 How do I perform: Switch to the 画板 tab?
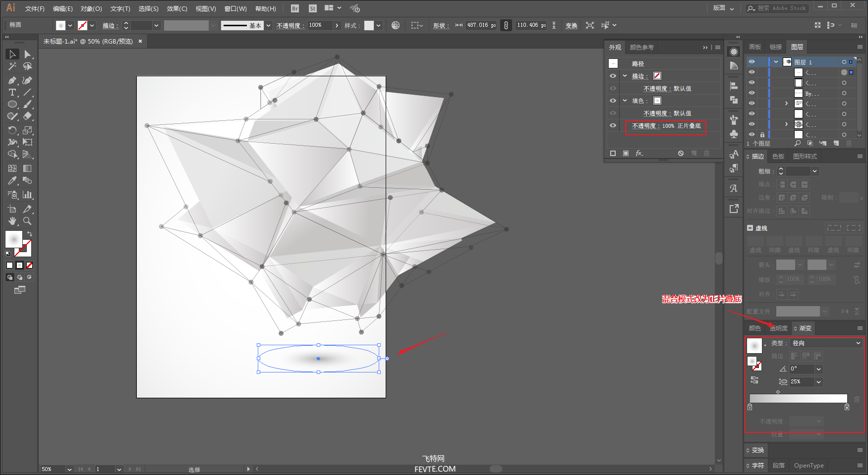click(755, 47)
